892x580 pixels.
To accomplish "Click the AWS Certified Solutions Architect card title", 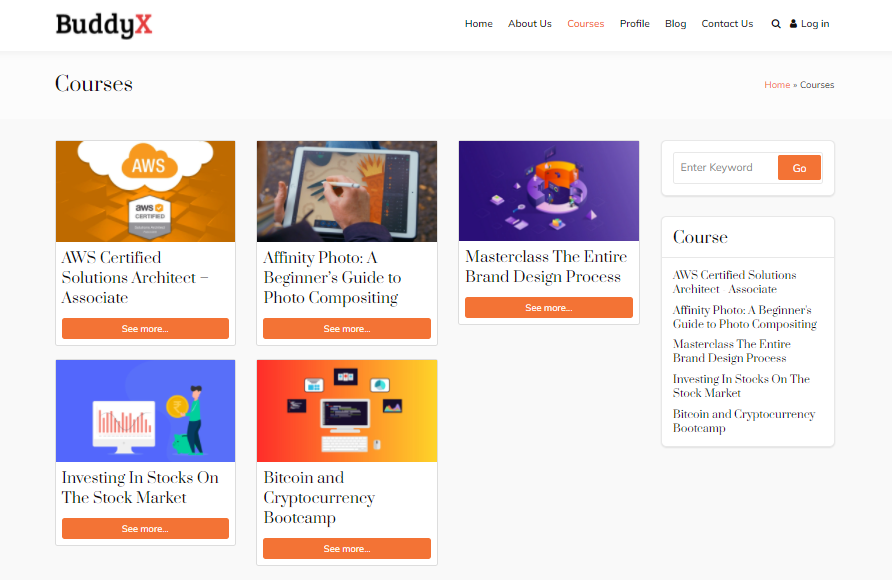I will pos(135,277).
